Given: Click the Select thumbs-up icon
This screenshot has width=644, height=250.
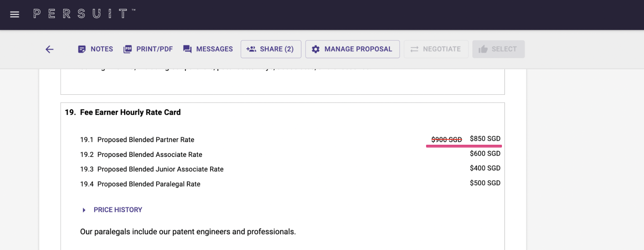Looking at the screenshot, I should 483,49.
